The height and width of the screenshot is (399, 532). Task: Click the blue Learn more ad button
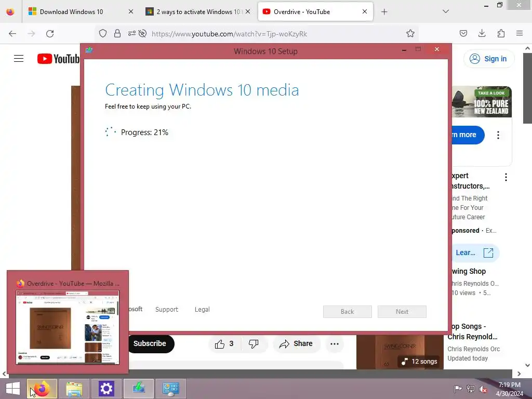click(468, 135)
